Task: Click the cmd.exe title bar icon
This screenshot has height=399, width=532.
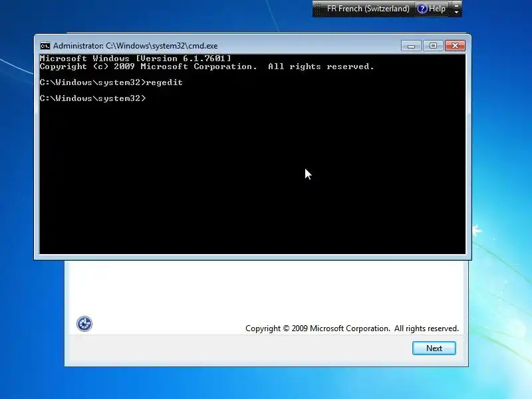Action: tap(45, 46)
